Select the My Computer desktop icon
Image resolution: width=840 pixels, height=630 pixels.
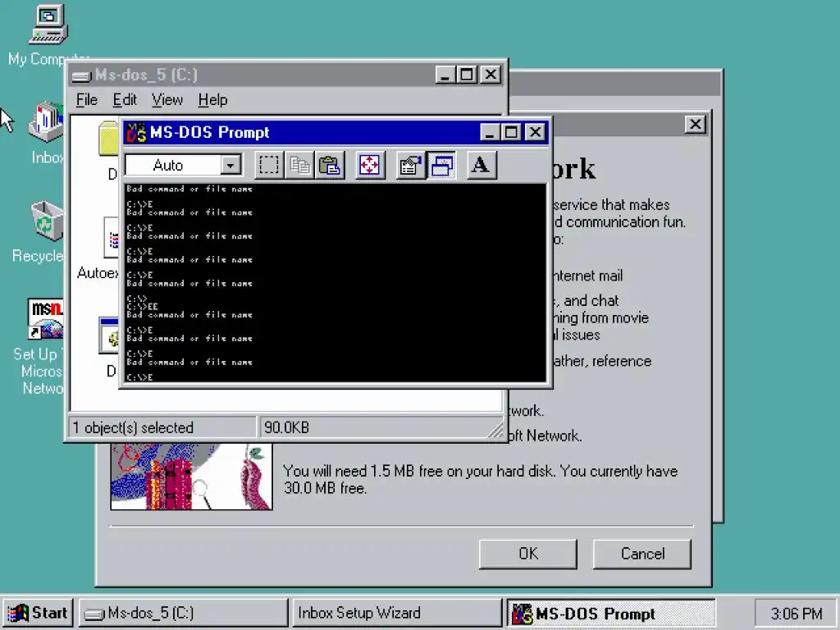(48, 25)
